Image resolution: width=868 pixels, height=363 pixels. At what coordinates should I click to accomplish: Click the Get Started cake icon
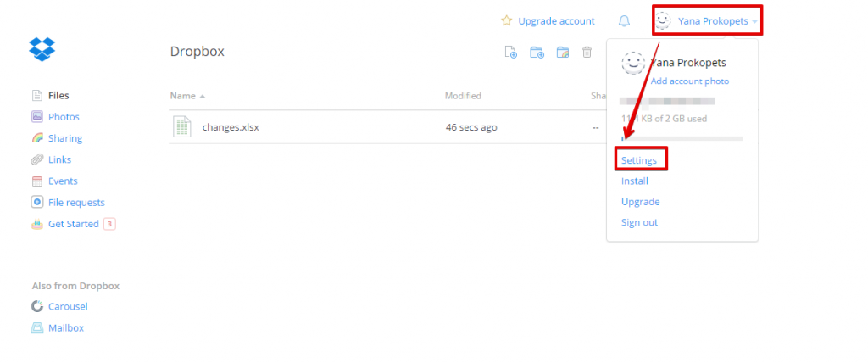coord(37,224)
